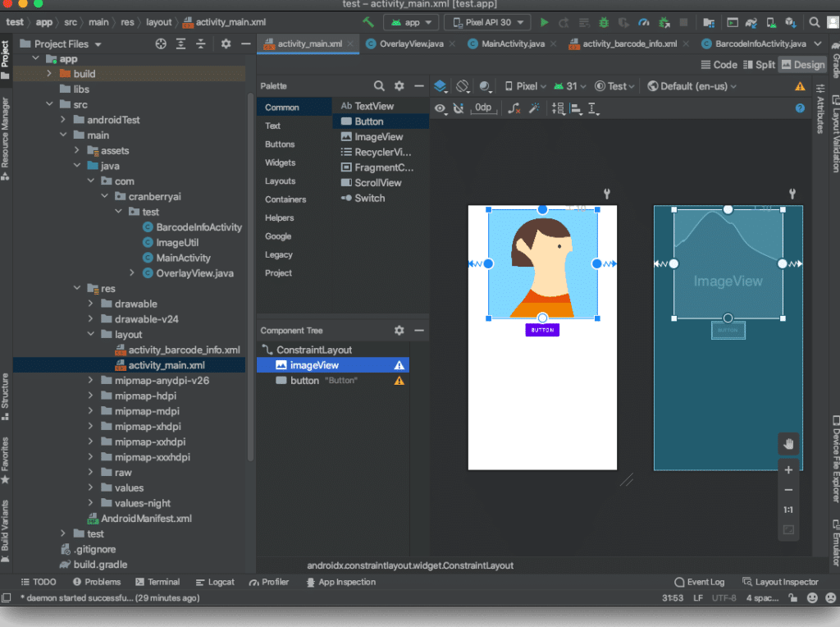Open the Terminal tool window
This screenshot has width=840, height=627.
tap(157, 582)
